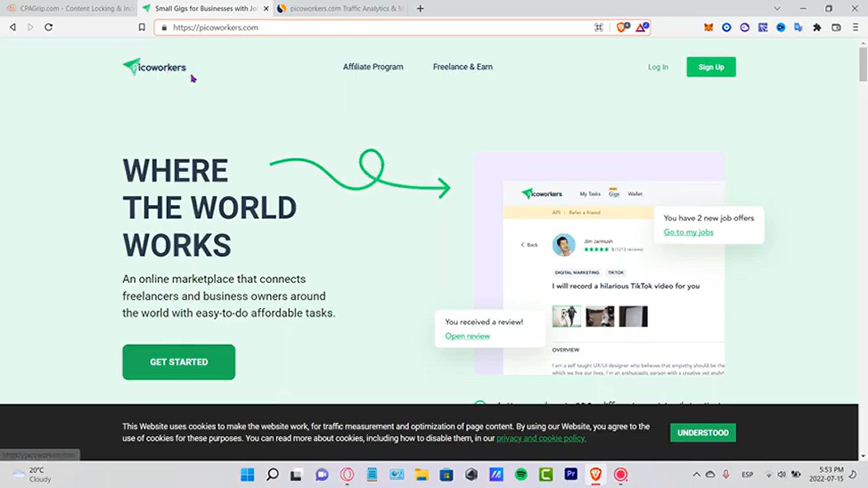
Task: Click the GET STARTED button
Action: 179,362
